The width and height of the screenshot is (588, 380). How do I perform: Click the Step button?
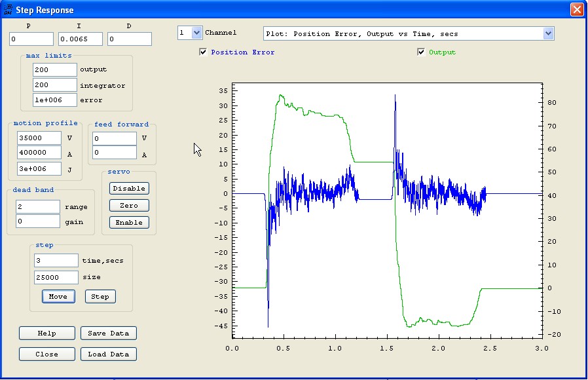100,297
